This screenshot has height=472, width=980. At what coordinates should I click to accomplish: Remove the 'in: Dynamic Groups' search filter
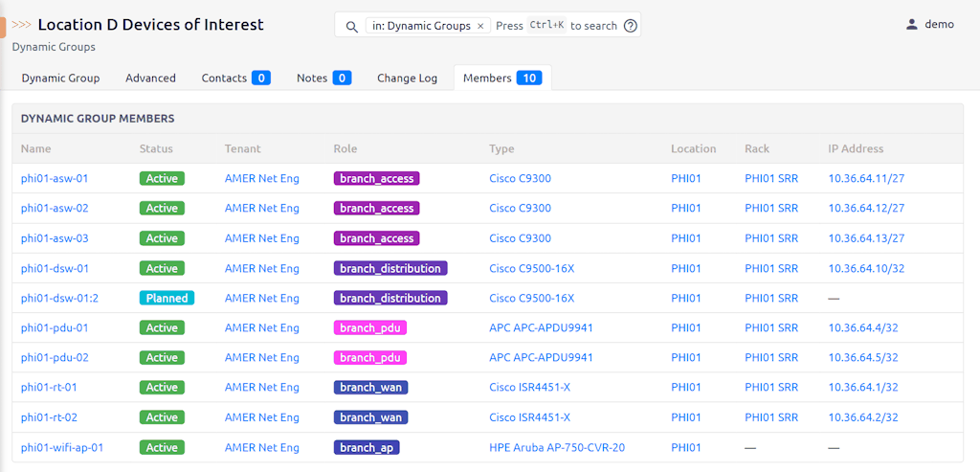point(480,26)
